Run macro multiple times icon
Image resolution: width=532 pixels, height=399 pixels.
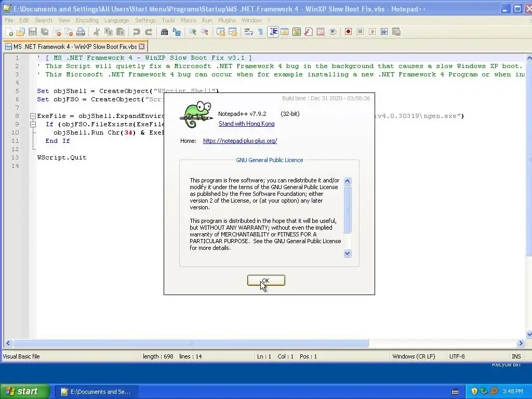click(x=384, y=32)
